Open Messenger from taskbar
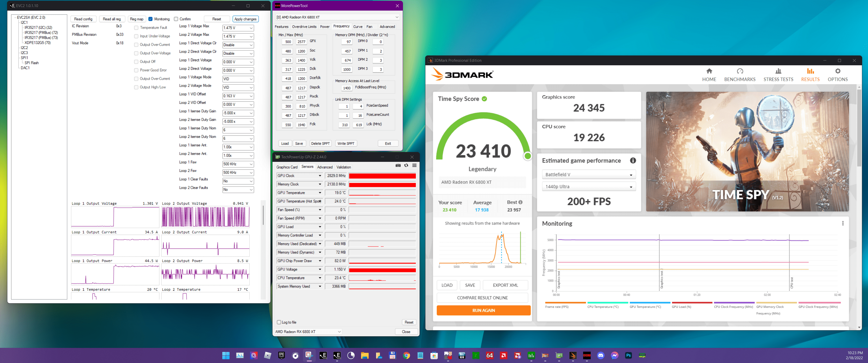Viewport: 868px width, 363px height. 614,355
